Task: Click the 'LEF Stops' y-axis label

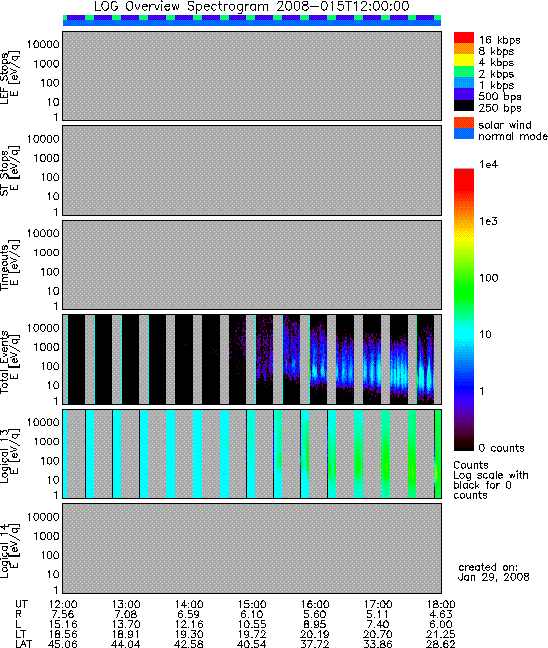Action: 5,78
